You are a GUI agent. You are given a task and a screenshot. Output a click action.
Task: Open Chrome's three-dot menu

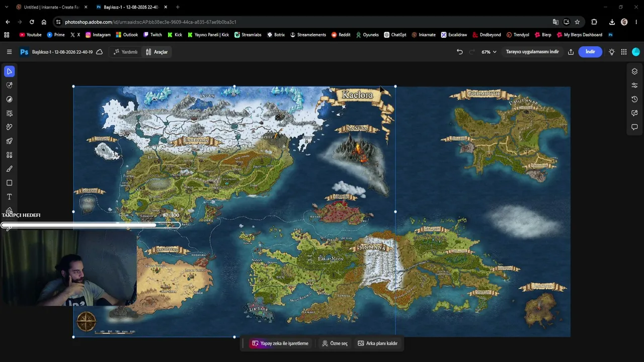tap(636, 22)
